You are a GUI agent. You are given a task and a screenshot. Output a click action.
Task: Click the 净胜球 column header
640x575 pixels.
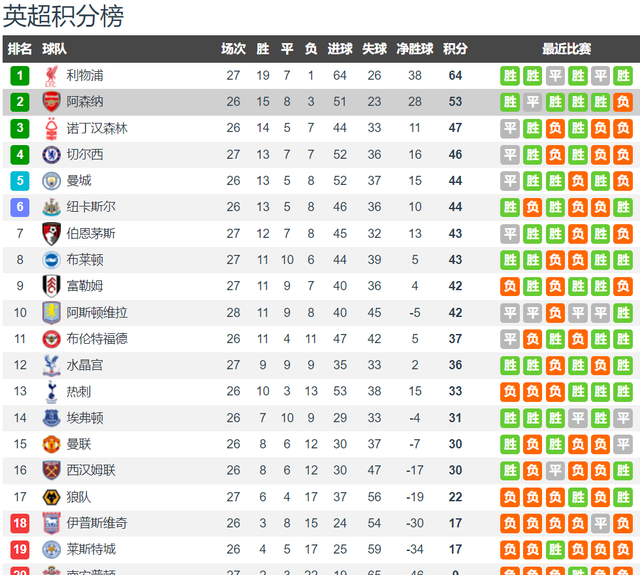(x=414, y=49)
